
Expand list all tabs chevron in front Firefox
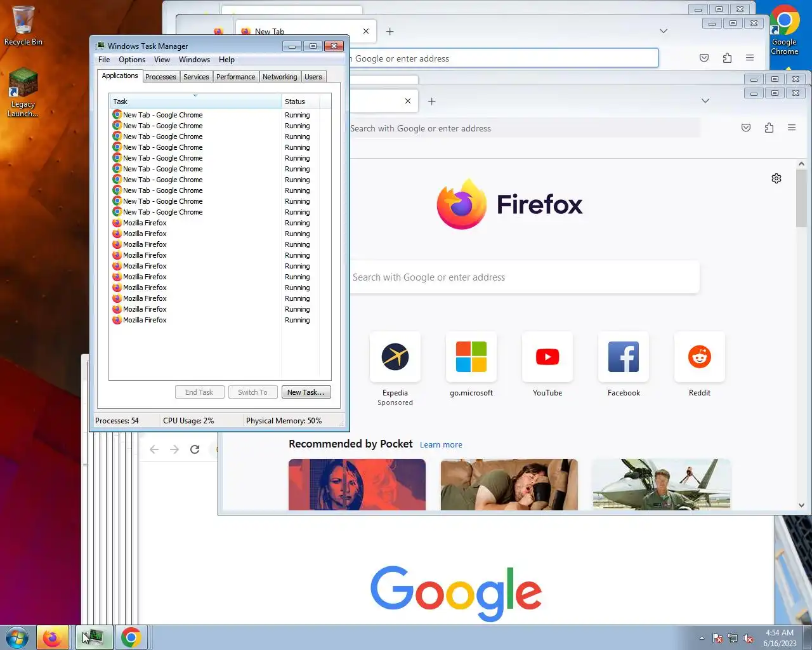coord(705,101)
